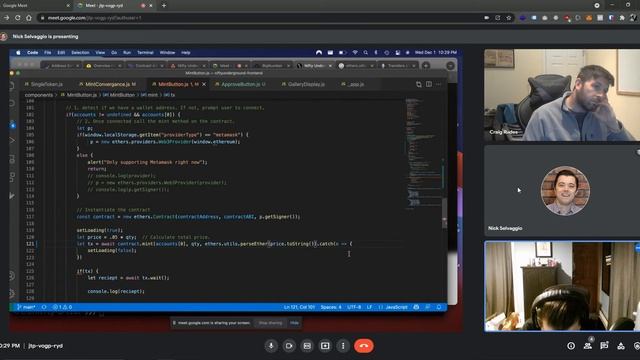Toggle captions in Meet controls
This screenshot has width=640, height=360.
307,346
